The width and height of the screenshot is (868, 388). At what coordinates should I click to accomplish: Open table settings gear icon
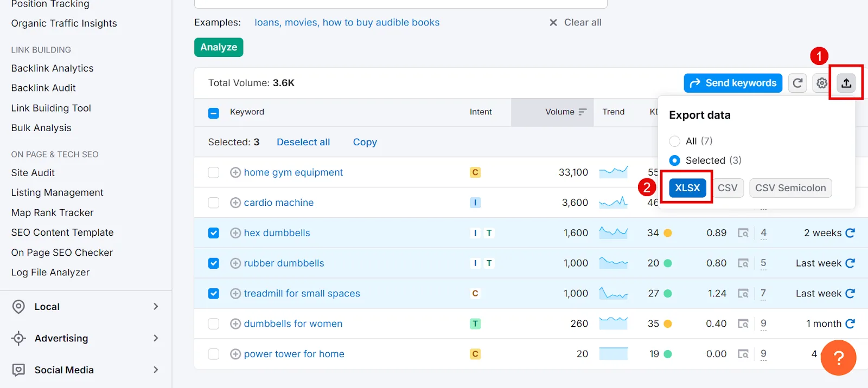822,83
